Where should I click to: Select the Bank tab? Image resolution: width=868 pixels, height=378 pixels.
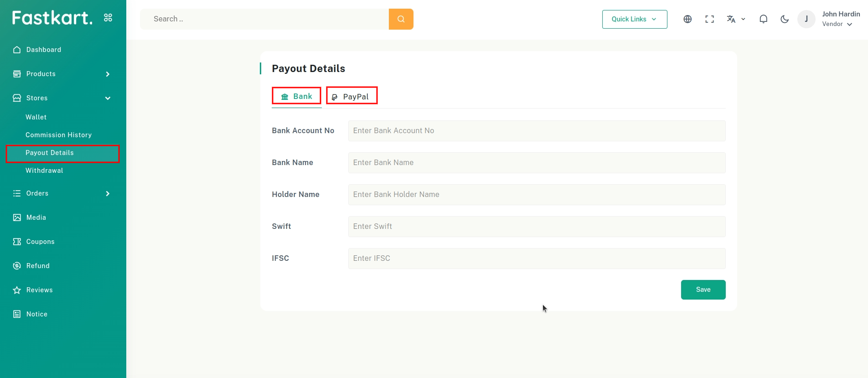pos(297,96)
